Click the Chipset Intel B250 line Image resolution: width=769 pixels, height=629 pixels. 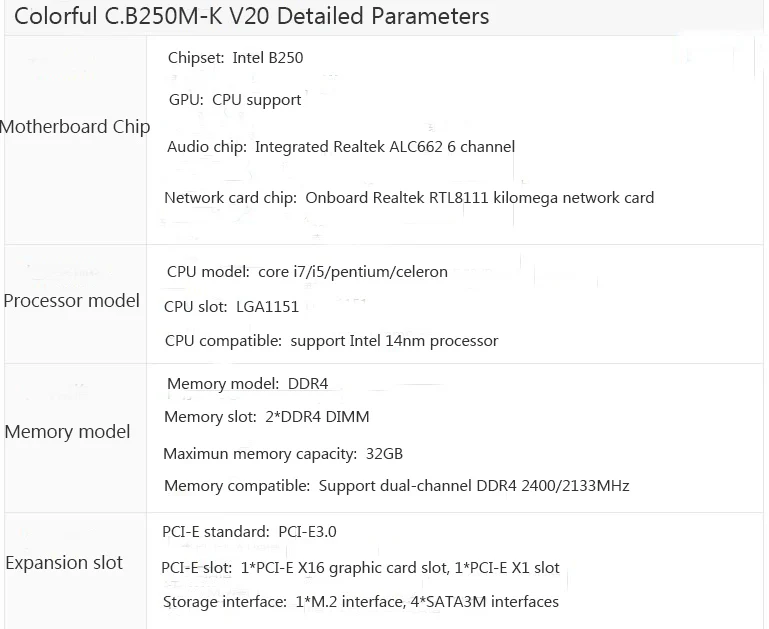click(235, 58)
